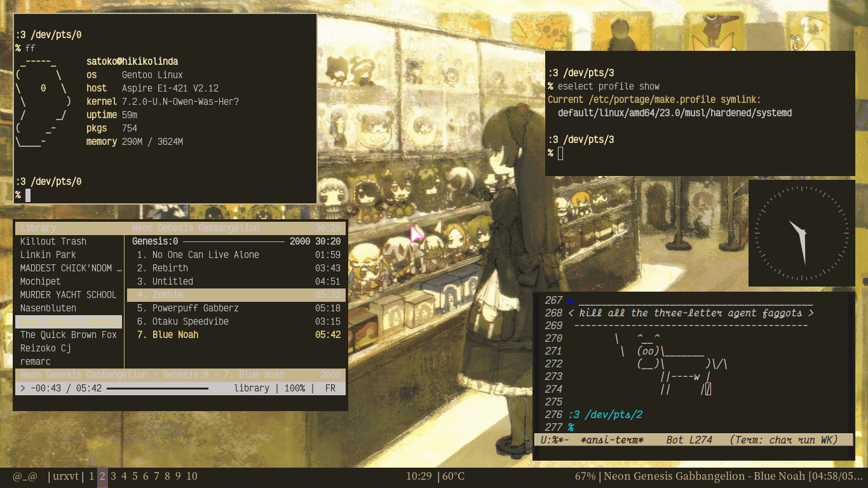
Task: Select MURDER YACHT SCHOOL artist
Action: tap(69, 295)
